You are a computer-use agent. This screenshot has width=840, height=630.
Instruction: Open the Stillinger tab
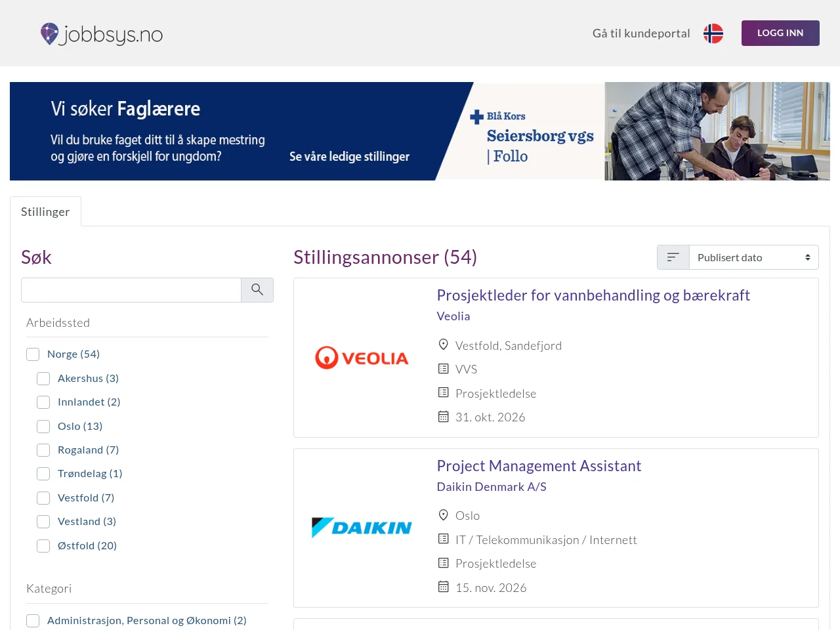click(x=45, y=212)
